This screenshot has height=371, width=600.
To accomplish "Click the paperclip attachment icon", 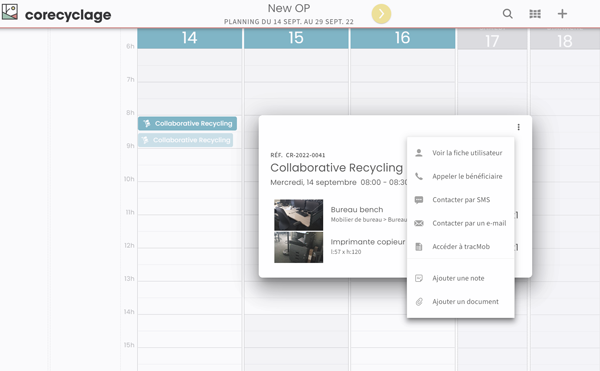I will click(419, 302).
